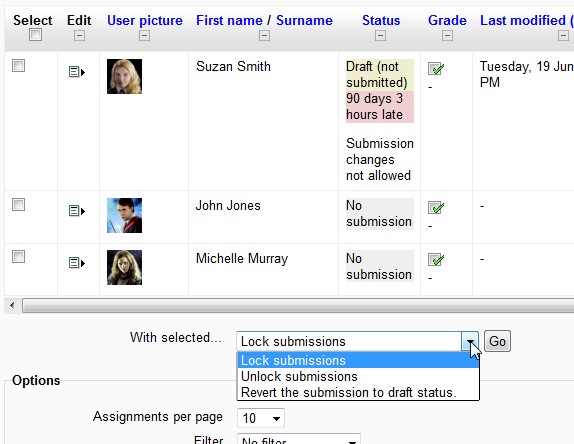The height and width of the screenshot is (444, 574).
Task: Check the box for Michelle Murray
Action: [x=18, y=257]
